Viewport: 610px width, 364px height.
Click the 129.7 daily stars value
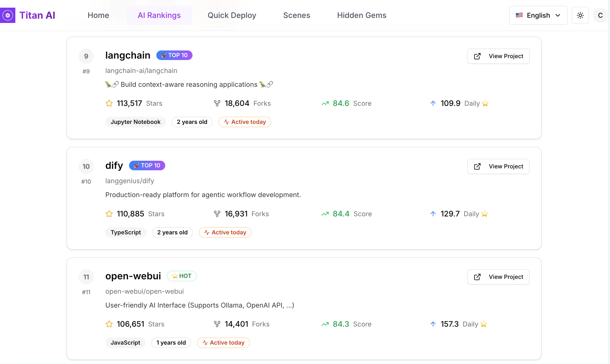tap(450, 214)
